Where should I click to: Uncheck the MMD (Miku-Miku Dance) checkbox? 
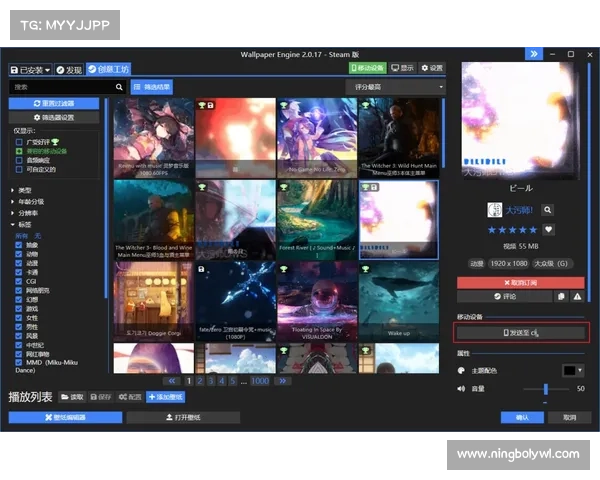[18, 362]
